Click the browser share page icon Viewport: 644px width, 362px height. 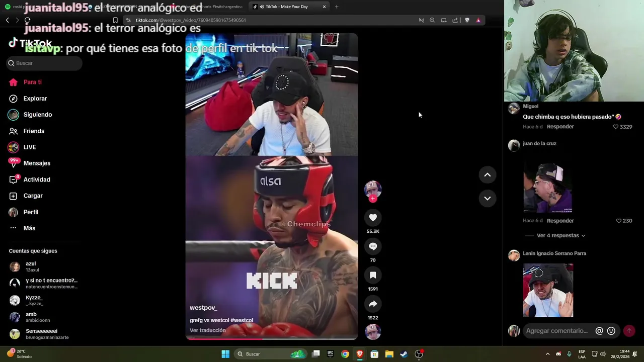455,20
